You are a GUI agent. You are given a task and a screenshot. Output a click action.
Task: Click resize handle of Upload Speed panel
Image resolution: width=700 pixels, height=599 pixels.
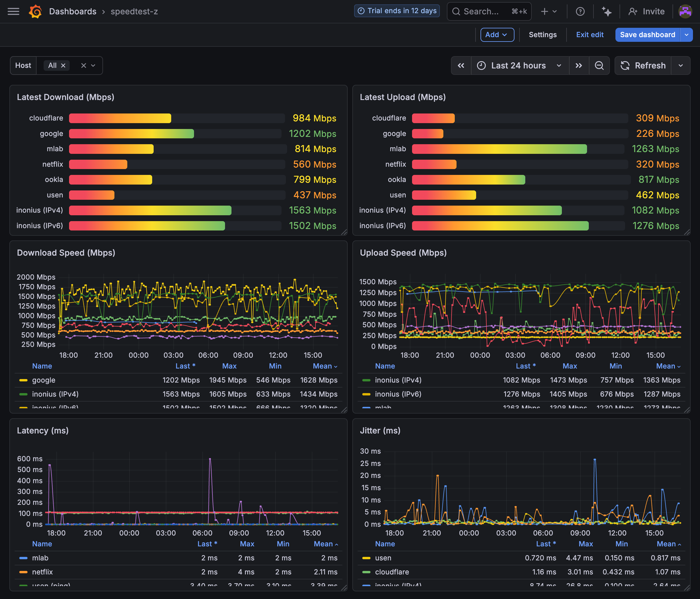click(687, 409)
